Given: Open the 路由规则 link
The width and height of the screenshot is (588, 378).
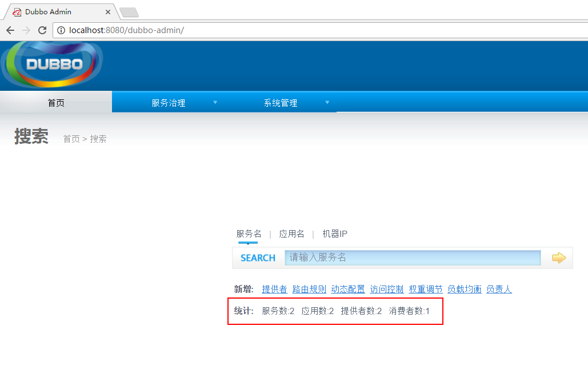Looking at the screenshot, I should [x=309, y=289].
